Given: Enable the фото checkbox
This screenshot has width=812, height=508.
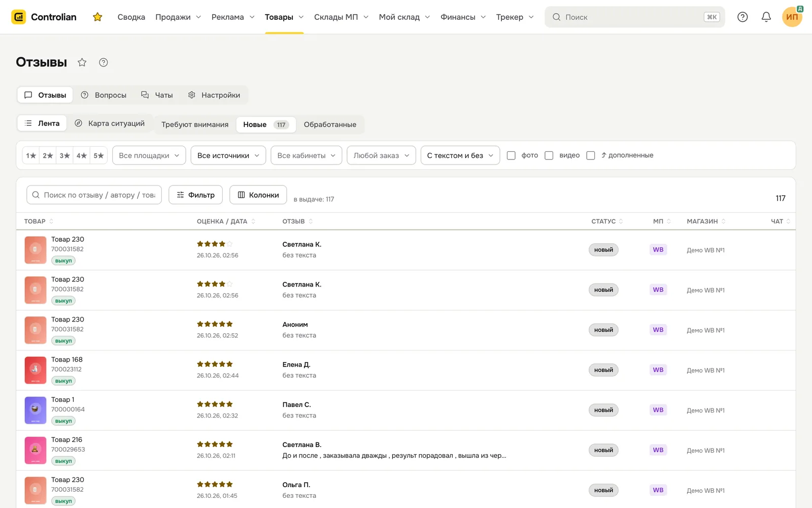Looking at the screenshot, I should (511, 155).
